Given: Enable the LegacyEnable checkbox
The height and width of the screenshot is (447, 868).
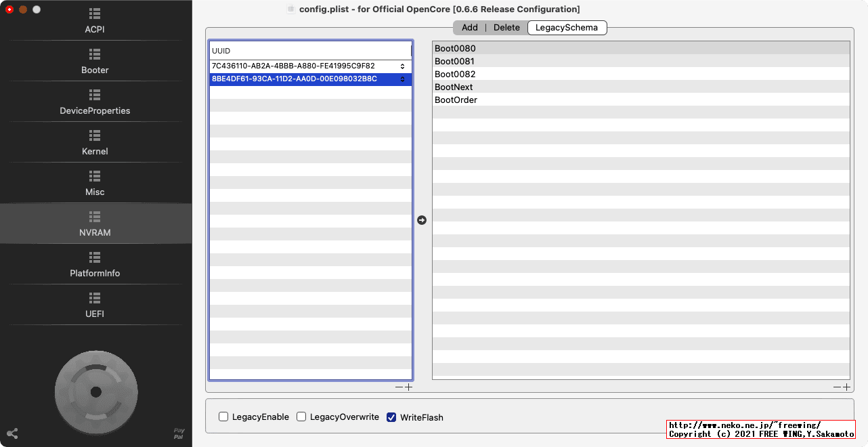Looking at the screenshot, I should tap(223, 417).
